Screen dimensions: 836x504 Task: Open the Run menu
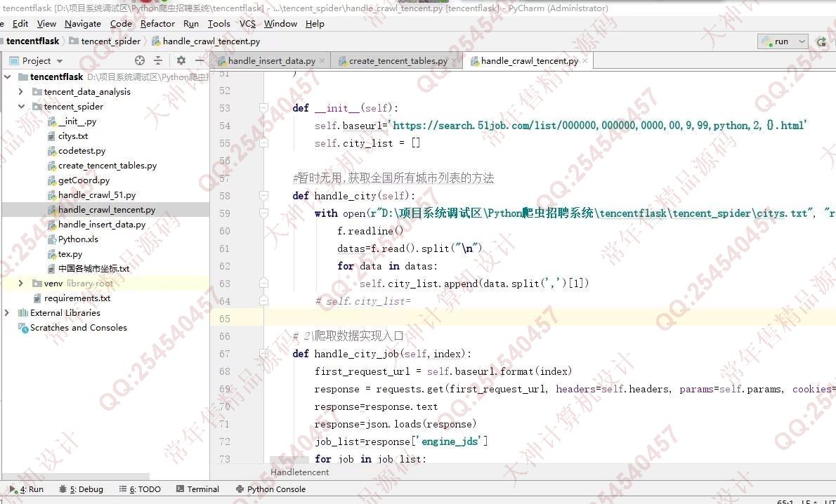191,24
